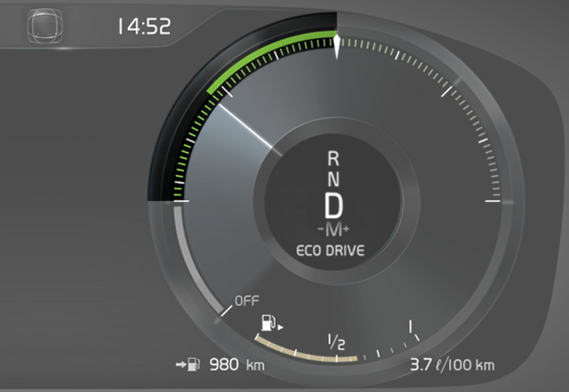This screenshot has height=392, width=569.
Task: Click the white triangular marker atop the gauge
Action: coord(337,46)
